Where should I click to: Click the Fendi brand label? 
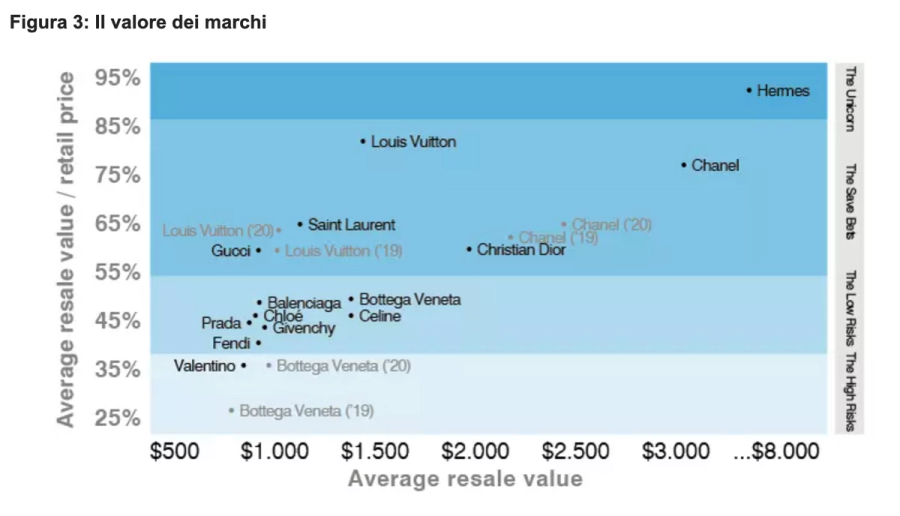tap(231, 343)
